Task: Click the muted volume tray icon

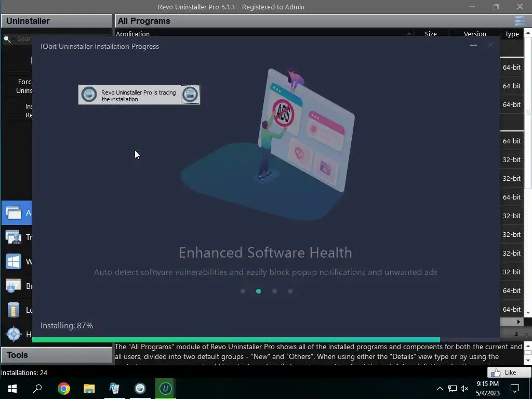Action: click(x=464, y=389)
